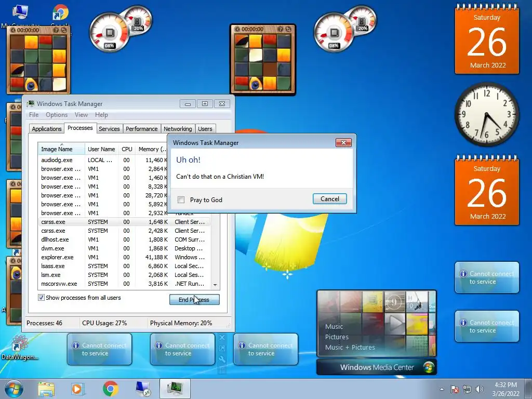
Task: Click the End Process button
Action: coord(194,300)
